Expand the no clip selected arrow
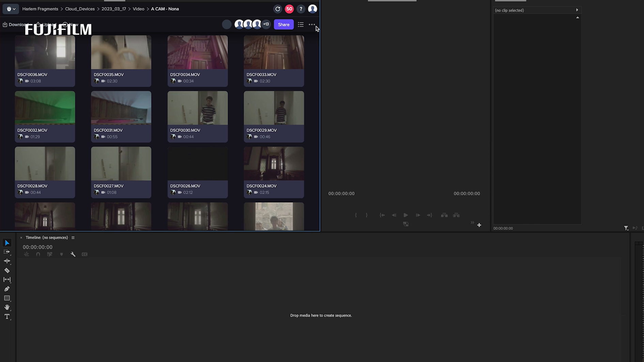644x362 pixels. click(577, 10)
